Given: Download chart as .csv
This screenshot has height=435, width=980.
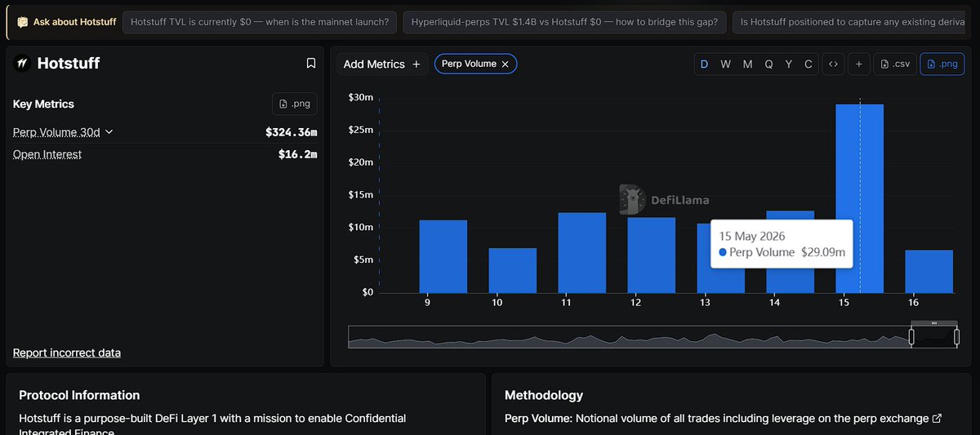Looking at the screenshot, I should (x=894, y=64).
